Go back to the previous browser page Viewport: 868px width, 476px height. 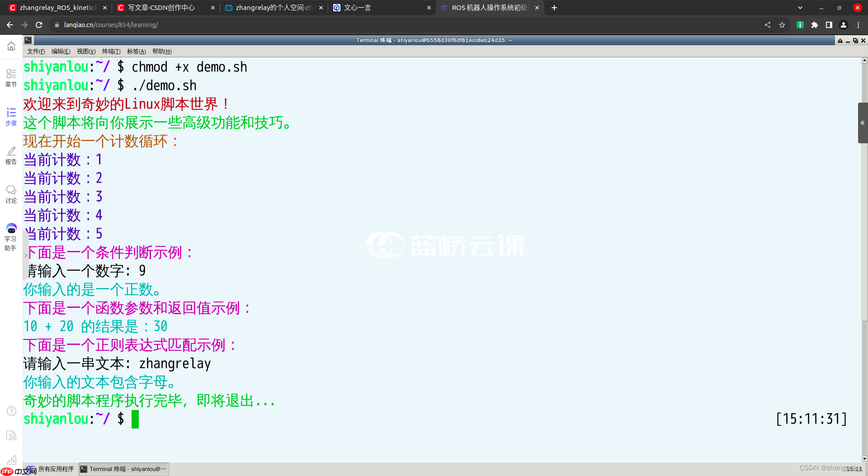[x=10, y=25]
